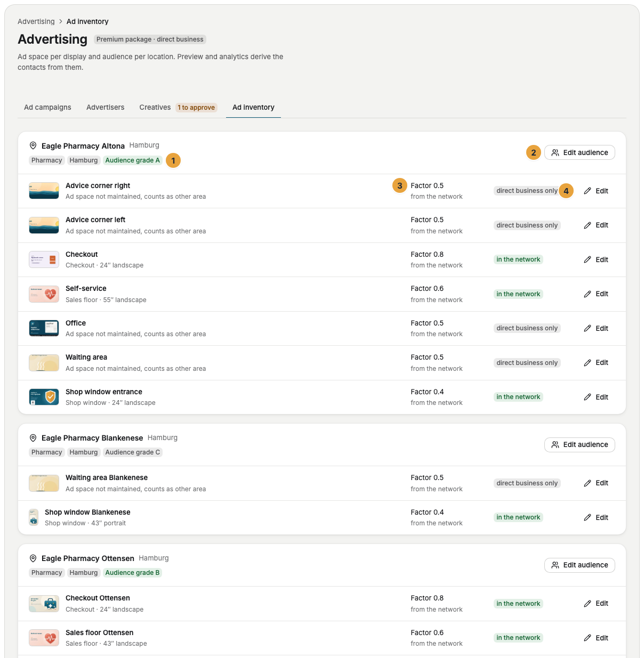Click 'Factor 0.6' in Self-service row
This screenshot has height=658, width=644.
pyautogui.click(x=427, y=288)
